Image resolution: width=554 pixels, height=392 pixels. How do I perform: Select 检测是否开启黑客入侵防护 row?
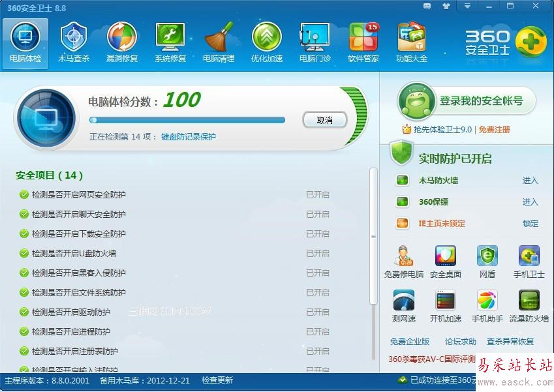click(x=174, y=273)
